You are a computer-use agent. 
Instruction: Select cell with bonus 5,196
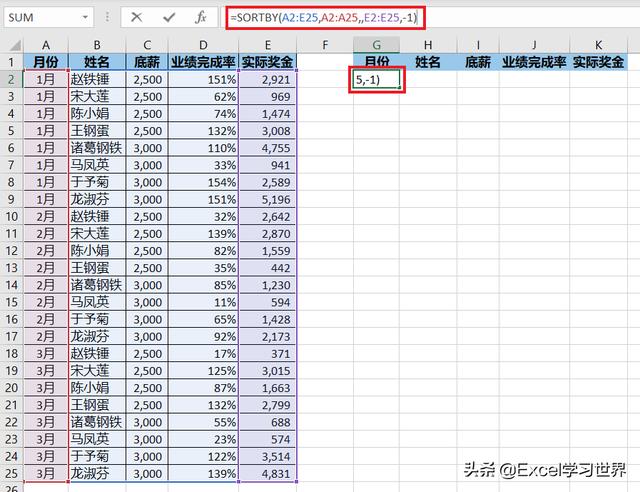[x=267, y=199]
